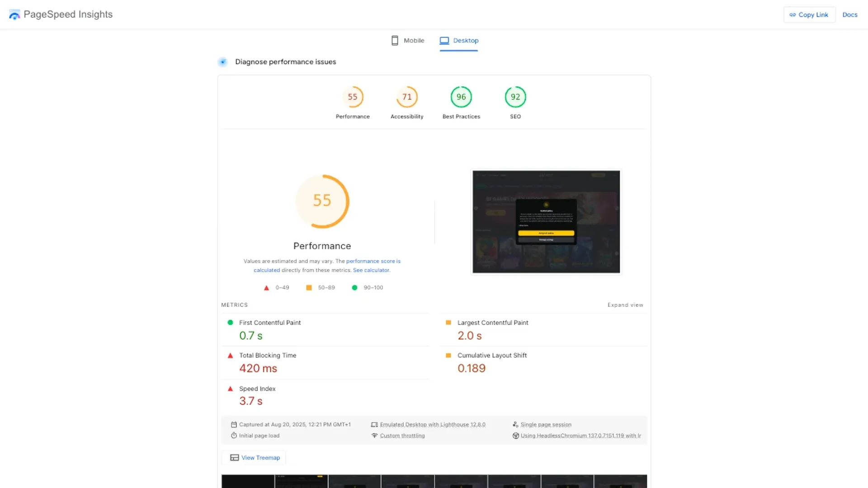Screen dimensions: 868x488
Task: Click the wifi icon beside Custom throttling
Action: point(374,436)
